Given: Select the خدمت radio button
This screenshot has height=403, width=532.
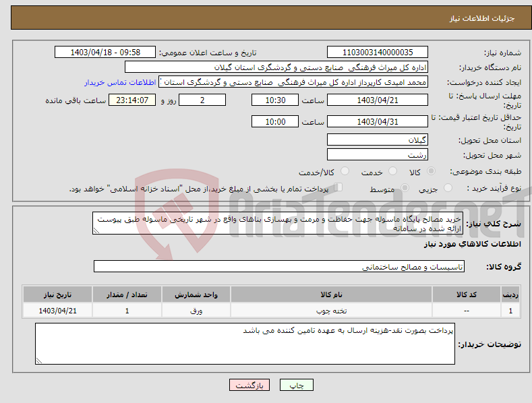Looking at the screenshot, I should (x=392, y=171).
